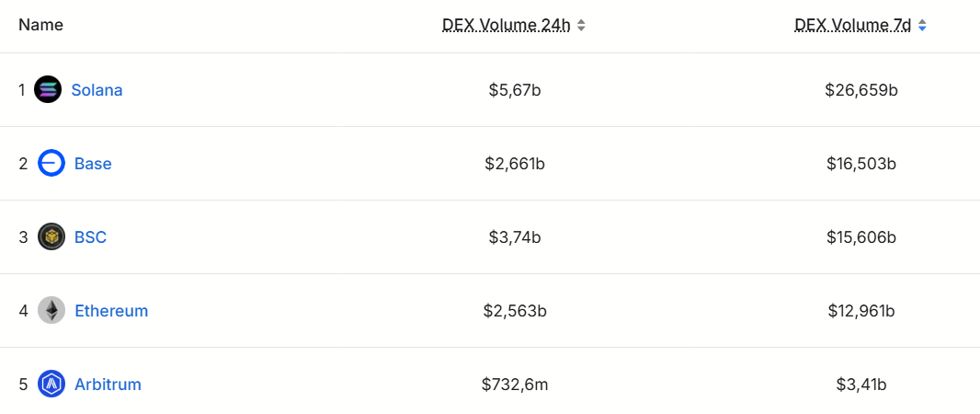Click Base's 24h volume $2,661b
Screen dimensions: 980x414
[515, 164]
